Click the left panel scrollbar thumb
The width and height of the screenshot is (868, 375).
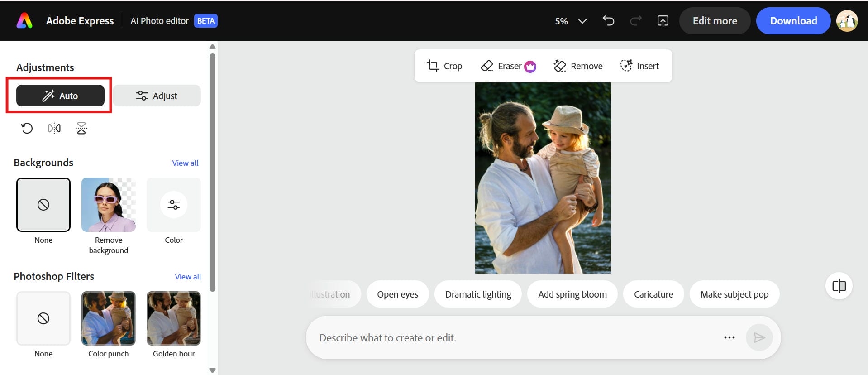point(212,172)
